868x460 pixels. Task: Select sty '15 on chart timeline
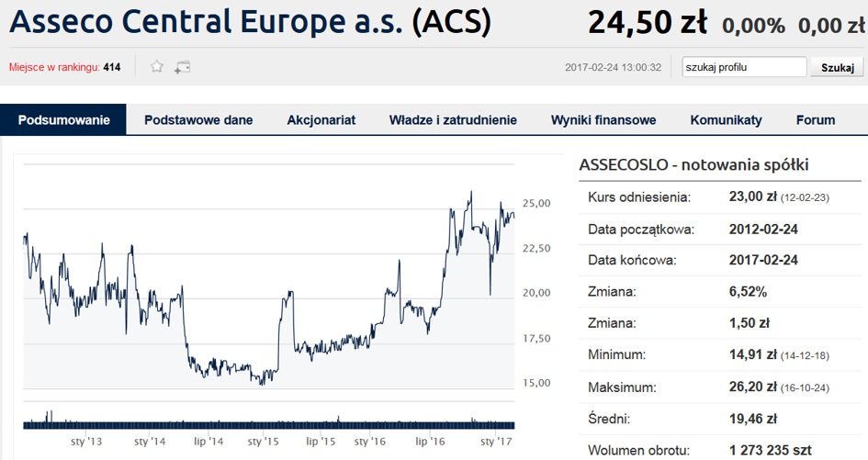point(263,442)
